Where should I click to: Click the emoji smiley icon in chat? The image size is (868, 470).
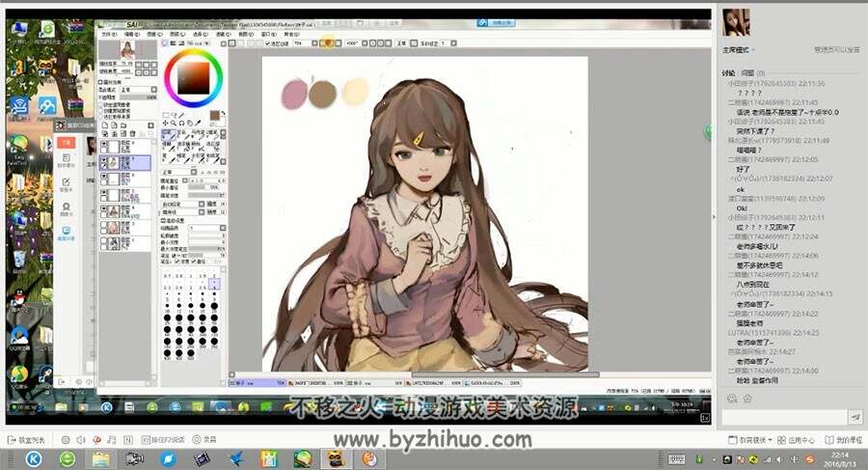[732, 398]
